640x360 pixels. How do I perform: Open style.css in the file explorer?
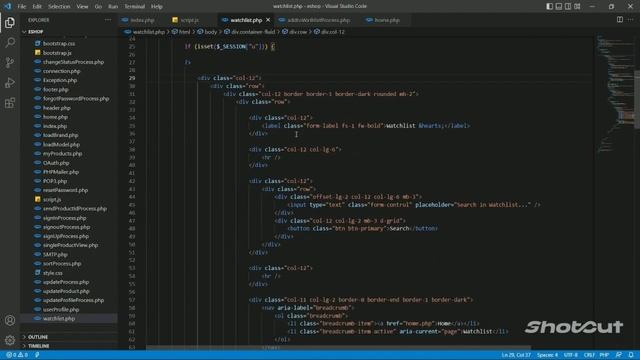coord(53,273)
